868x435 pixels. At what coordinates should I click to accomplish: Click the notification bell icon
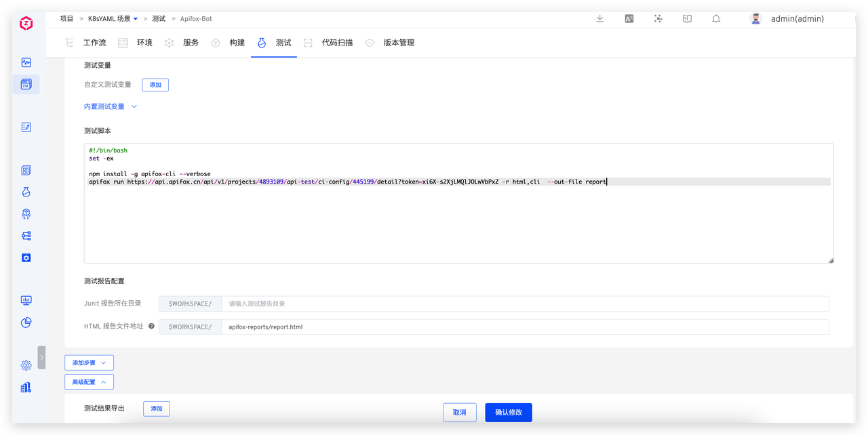click(716, 19)
